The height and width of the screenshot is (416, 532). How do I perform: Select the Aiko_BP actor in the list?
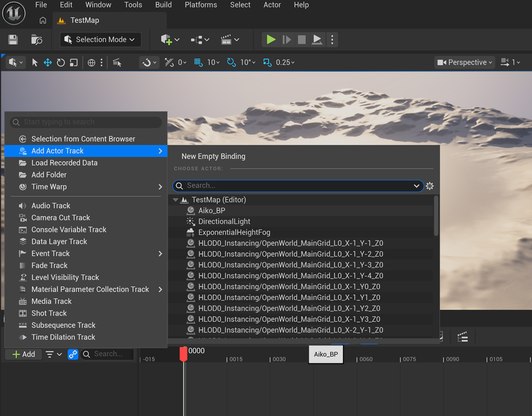[x=300, y=211]
